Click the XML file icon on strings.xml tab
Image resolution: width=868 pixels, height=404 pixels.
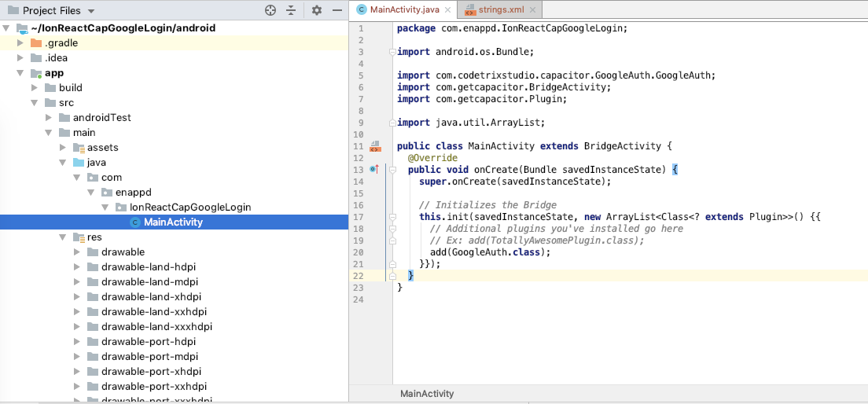tap(470, 9)
